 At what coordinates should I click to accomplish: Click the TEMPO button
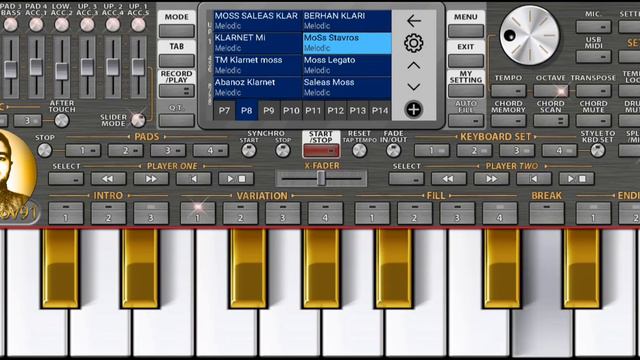(509, 90)
